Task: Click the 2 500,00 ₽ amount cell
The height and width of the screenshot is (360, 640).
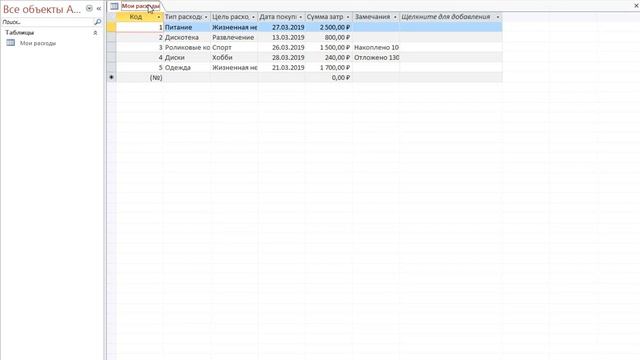Action: click(329, 27)
